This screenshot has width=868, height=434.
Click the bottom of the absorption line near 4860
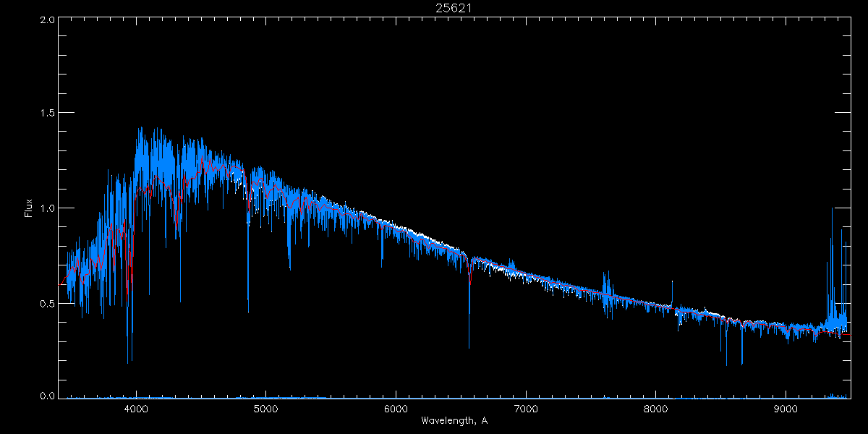tap(248, 310)
